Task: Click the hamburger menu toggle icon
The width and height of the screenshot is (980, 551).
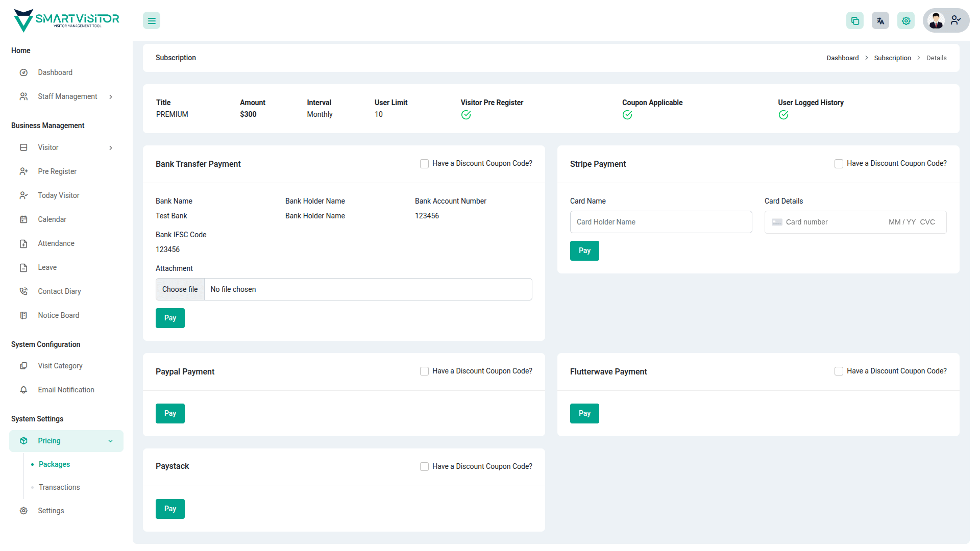Action: [x=152, y=21]
